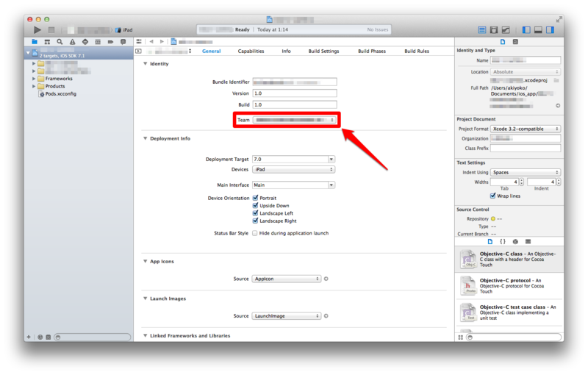Enable Hide during application launch
This screenshot has width=588, height=375.
255,233
